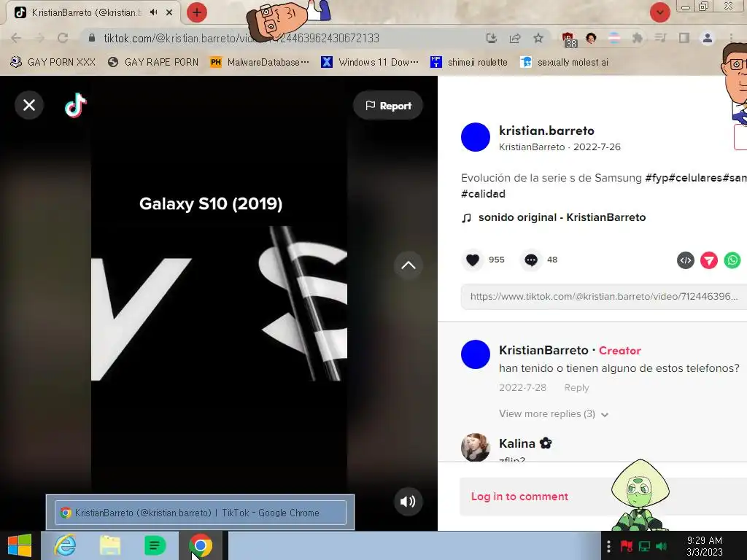Bookmark this page with star icon
Viewport: 747px width, 560px height.
pyautogui.click(x=538, y=38)
